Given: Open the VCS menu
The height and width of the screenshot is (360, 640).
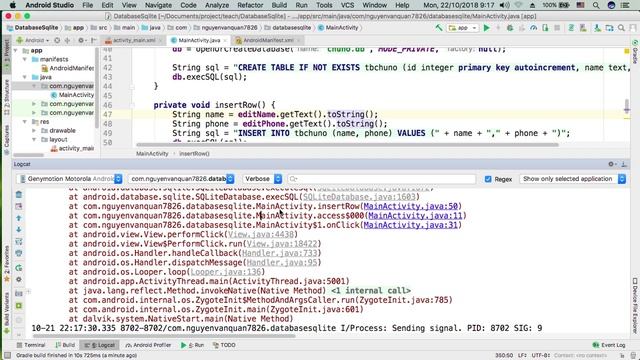Looking at the screenshot, I should (347, 5).
